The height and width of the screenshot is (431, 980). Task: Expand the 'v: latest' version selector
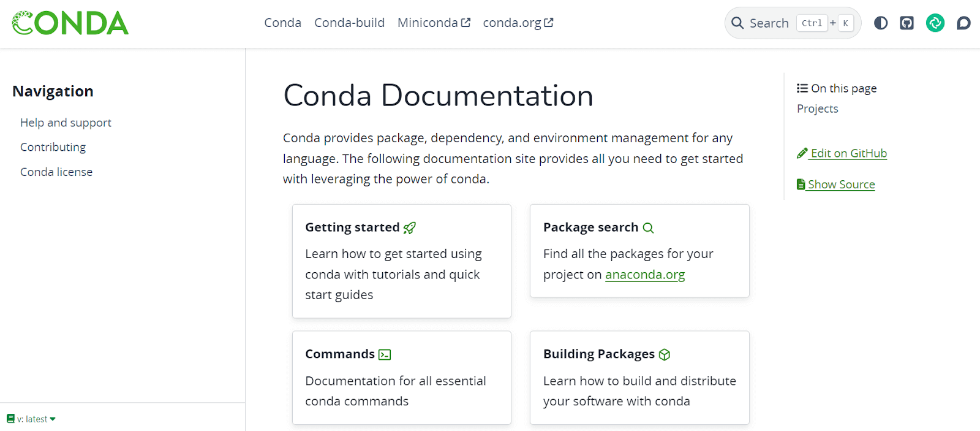(x=32, y=419)
